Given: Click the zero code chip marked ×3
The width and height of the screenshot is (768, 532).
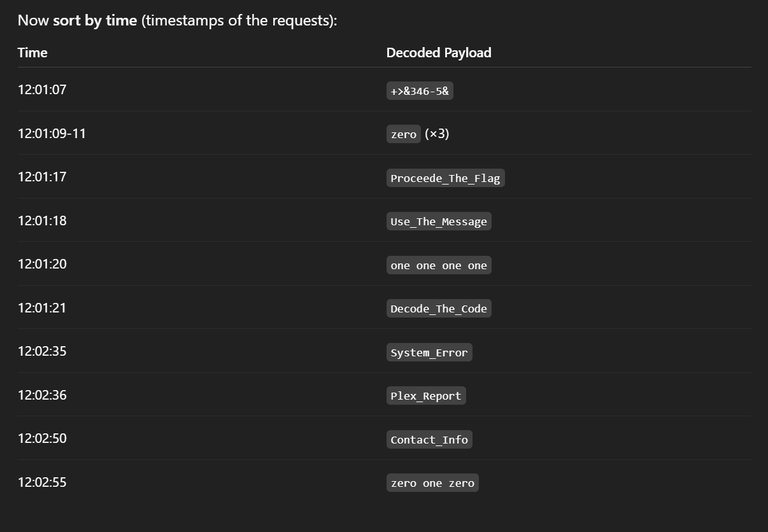Looking at the screenshot, I should [x=403, y=134].
